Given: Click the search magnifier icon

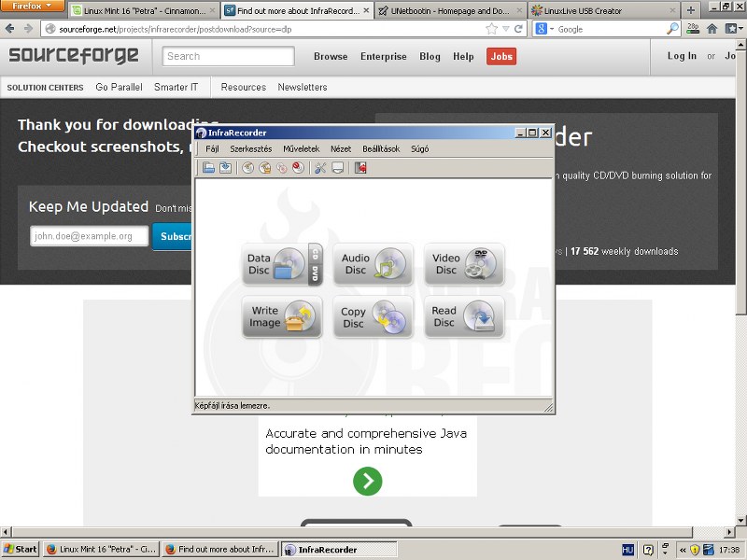Looking at the screenshot, I should pyautogui.click(x=672, y=29).
